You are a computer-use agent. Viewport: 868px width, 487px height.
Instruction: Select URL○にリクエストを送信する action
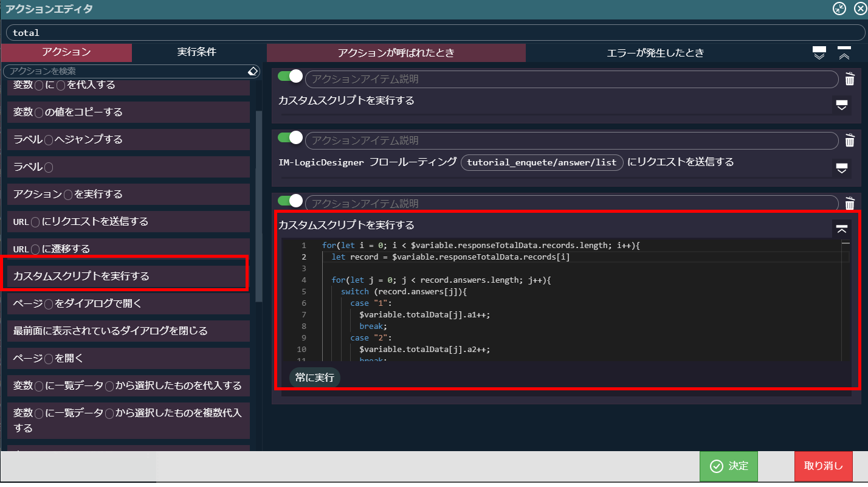coord(128,221)
